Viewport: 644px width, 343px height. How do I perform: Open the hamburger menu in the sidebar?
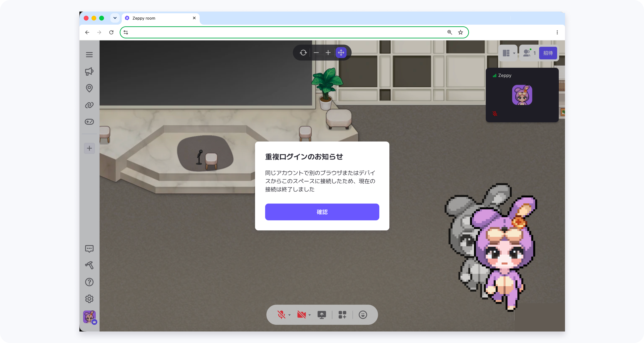click(89, 54)
